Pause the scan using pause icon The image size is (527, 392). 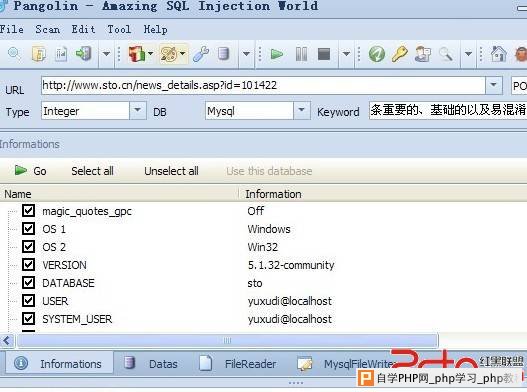[301, 54]
